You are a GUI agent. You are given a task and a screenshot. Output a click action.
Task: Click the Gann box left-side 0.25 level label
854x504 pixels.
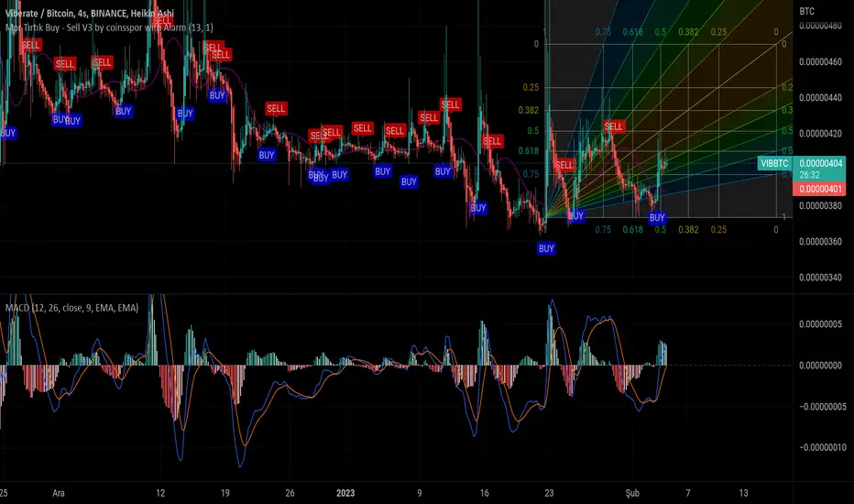[531, 87]
